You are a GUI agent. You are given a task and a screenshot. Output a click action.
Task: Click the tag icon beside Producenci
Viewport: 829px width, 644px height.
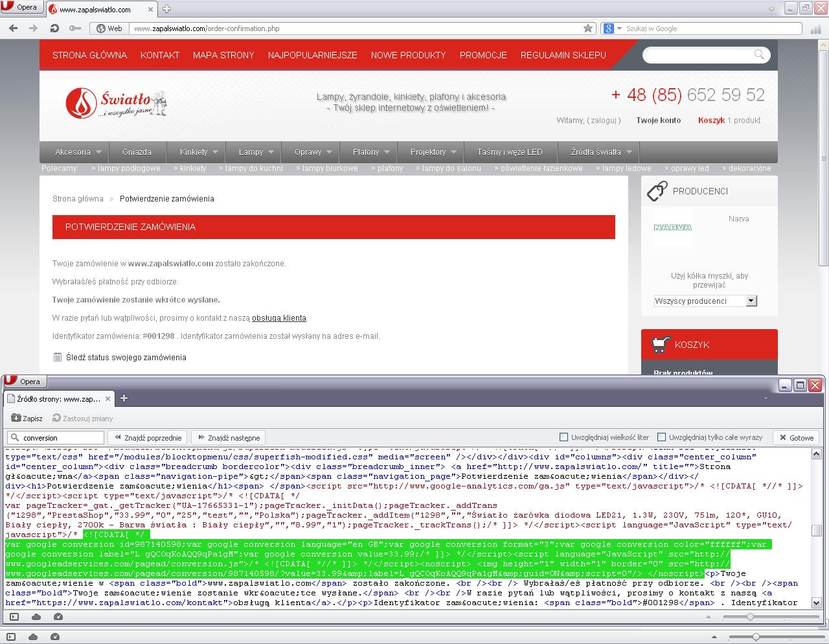(657, 191)
